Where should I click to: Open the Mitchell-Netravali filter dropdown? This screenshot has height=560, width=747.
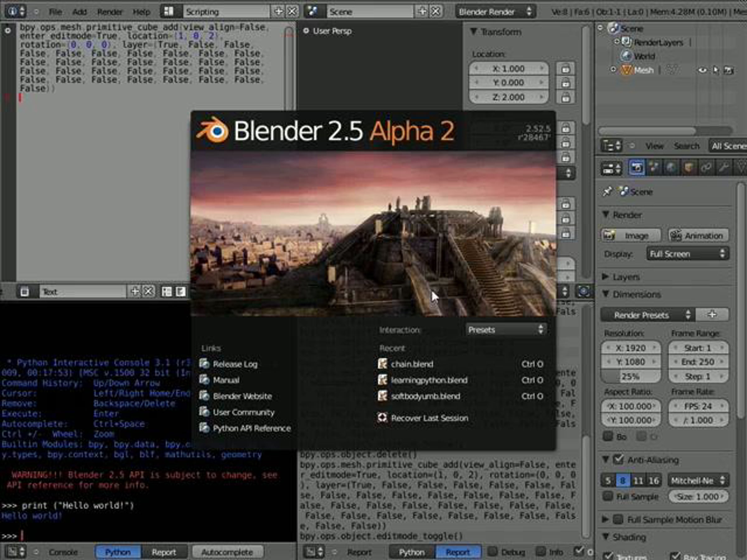[x=698, y=481]
